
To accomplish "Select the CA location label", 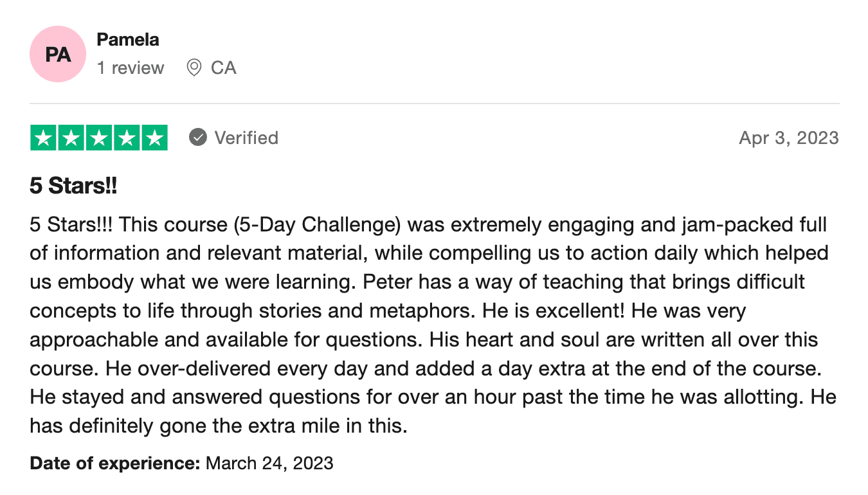I will click(224, 67).
